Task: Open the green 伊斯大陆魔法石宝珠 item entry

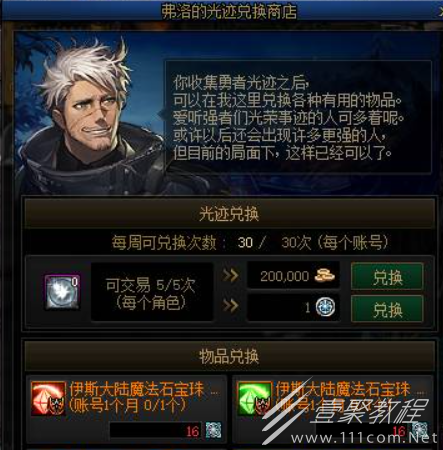Action: pyautogui.click(x=333, y=410)
